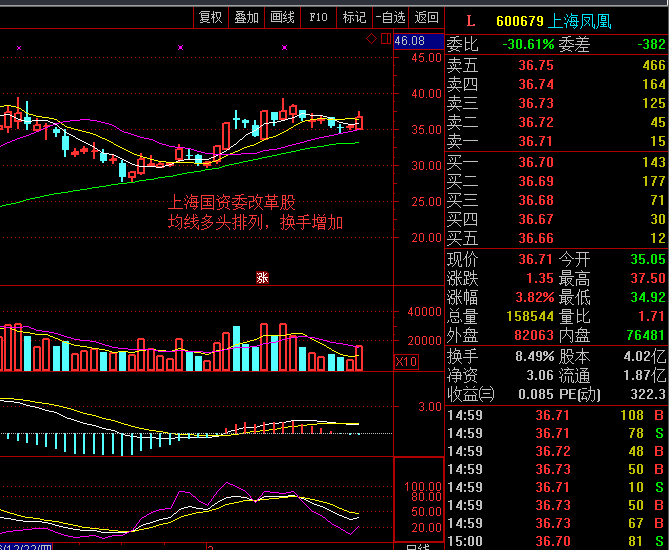Click the 35.00 price axis label
Screen dimensions: 669x550
(x=426, y=130)
